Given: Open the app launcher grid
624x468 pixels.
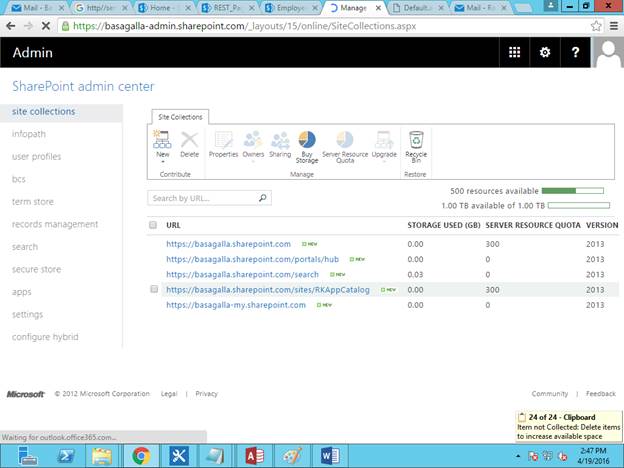Looking at the screenshot, I should (514, 52).
